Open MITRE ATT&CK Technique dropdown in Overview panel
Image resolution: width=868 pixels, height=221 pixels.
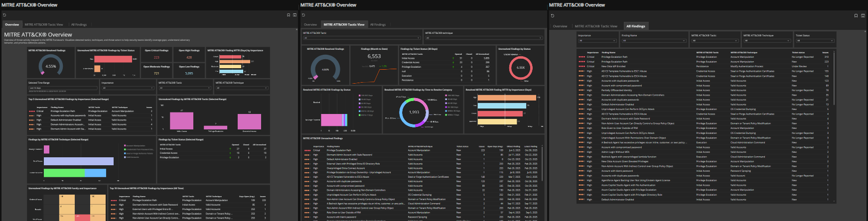[242, 88]
